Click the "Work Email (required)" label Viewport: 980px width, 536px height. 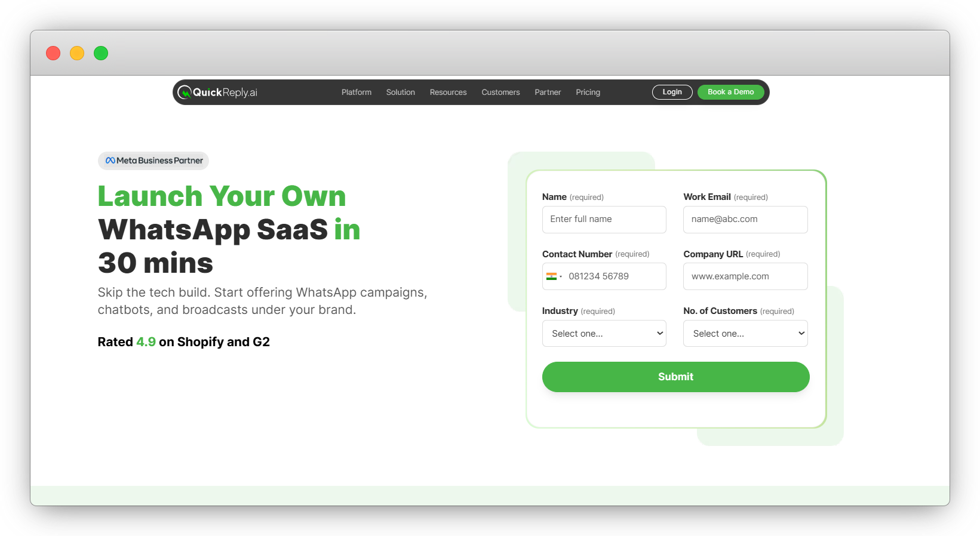[x=726, y=197]
